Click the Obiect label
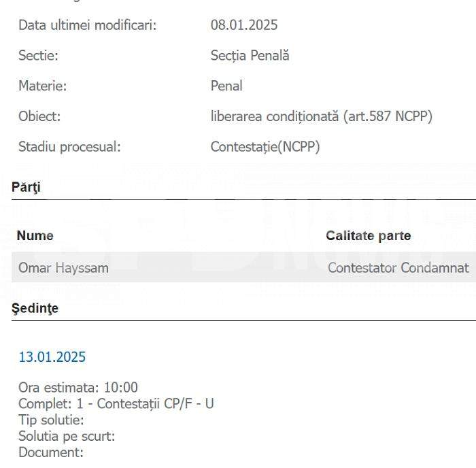This screenshot has width=476, height=468. 39,116
